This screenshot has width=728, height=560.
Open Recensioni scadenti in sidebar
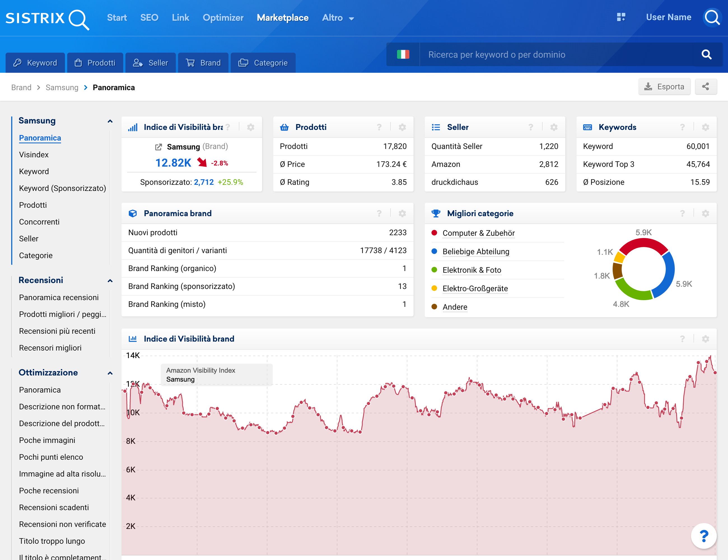point(54,508)
